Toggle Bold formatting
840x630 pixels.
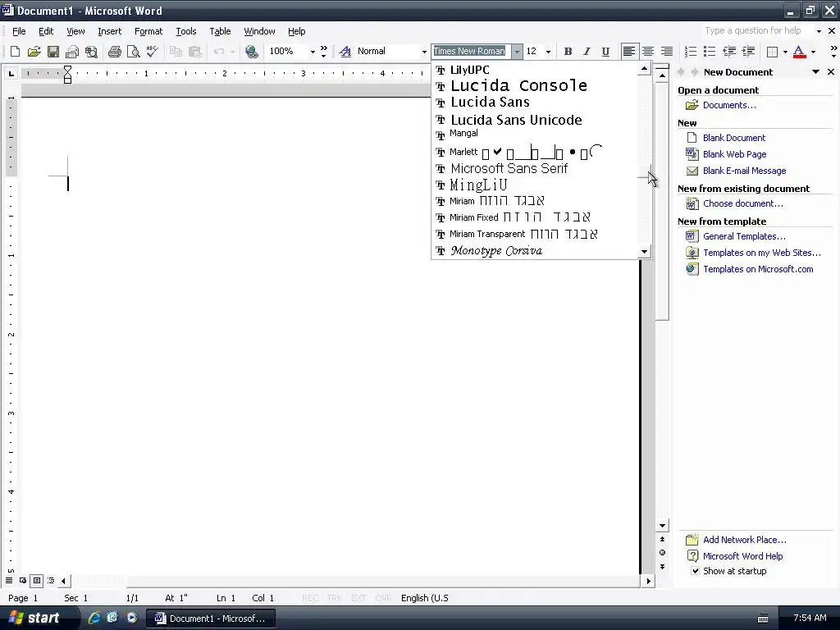(x=568, y=52)
